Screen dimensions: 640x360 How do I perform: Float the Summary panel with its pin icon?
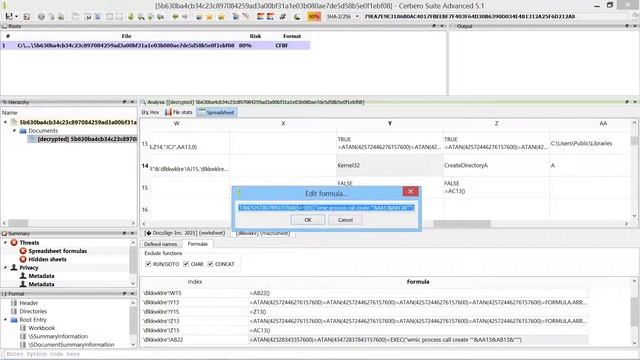click(x=124, y=233)
